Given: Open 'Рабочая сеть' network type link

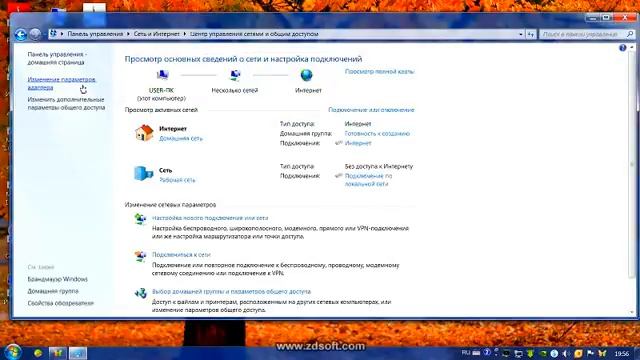Looking at the screenshot, I should pos(177,180).
